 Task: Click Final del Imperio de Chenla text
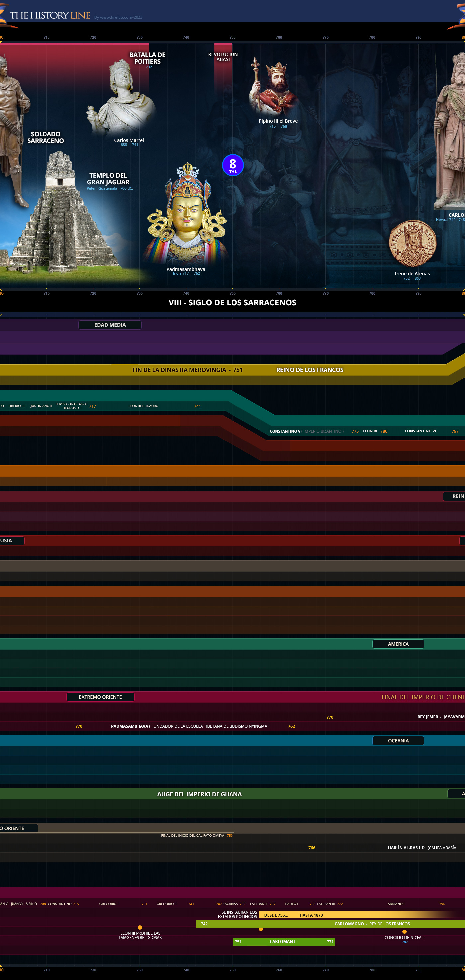pyautogui.click(x=423, y=697)
